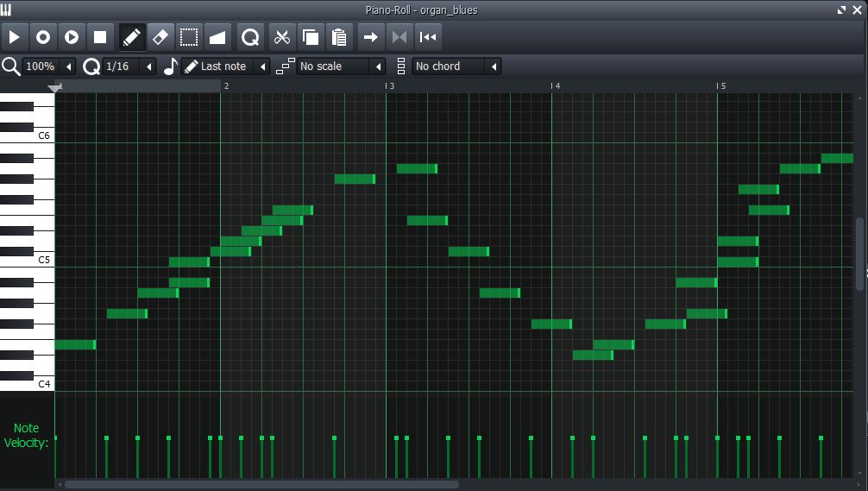Screen dimensions: 868x491
Task: Choose the pitch bend (detune) tool
Action: [x=217, y=37]
